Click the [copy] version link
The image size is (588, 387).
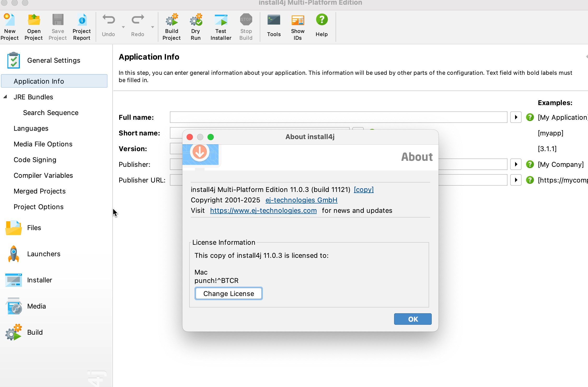[x=364, y=190]
